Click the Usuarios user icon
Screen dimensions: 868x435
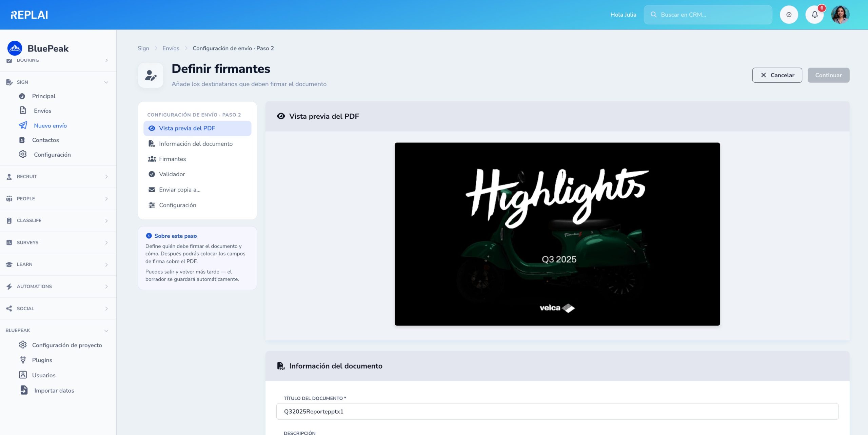coord(23,375)
